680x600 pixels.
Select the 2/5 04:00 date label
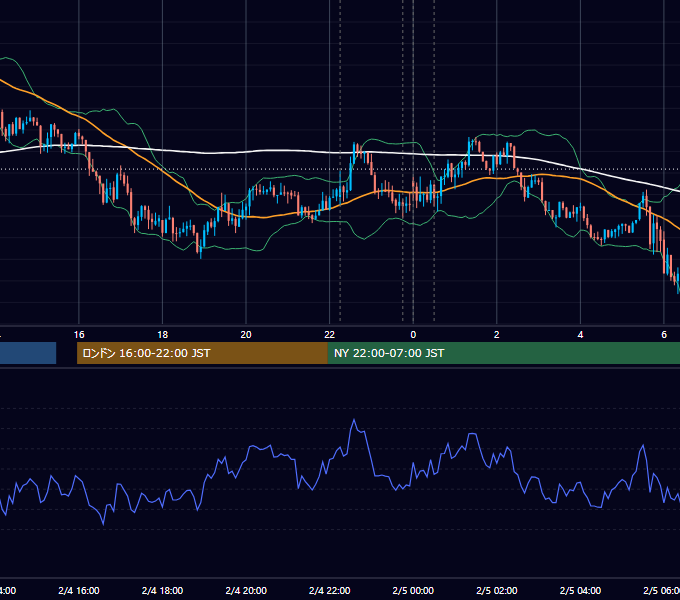pos(580,590)
